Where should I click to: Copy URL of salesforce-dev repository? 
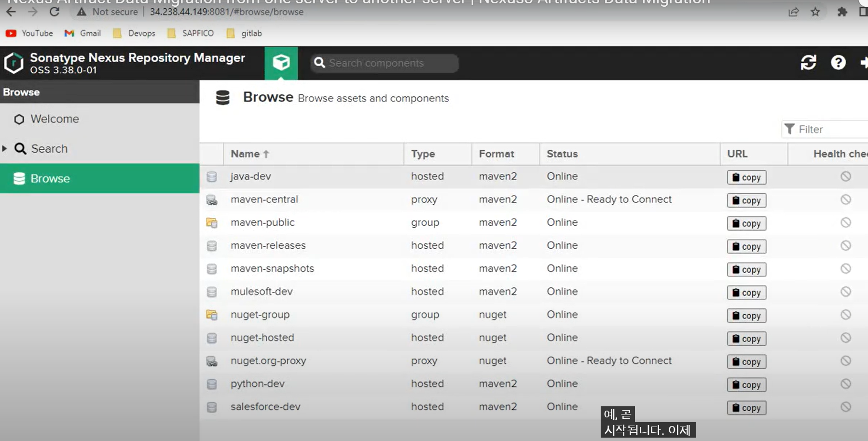(x=746, y=408)
